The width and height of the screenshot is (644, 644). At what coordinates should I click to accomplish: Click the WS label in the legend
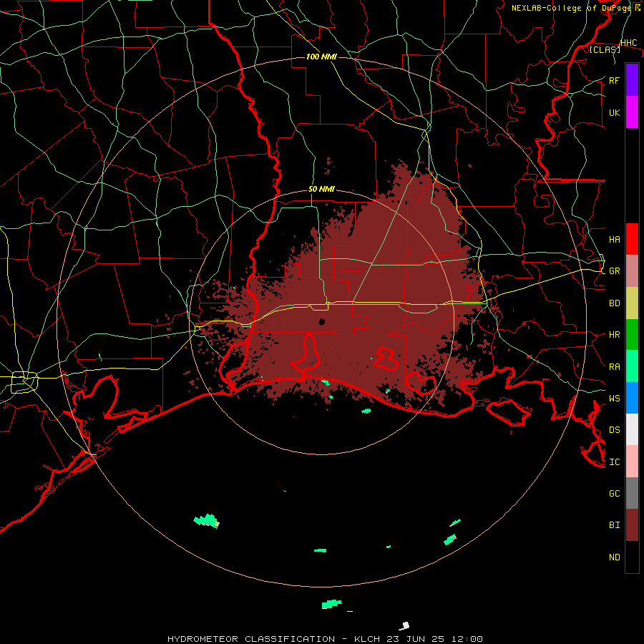[614, 398]
